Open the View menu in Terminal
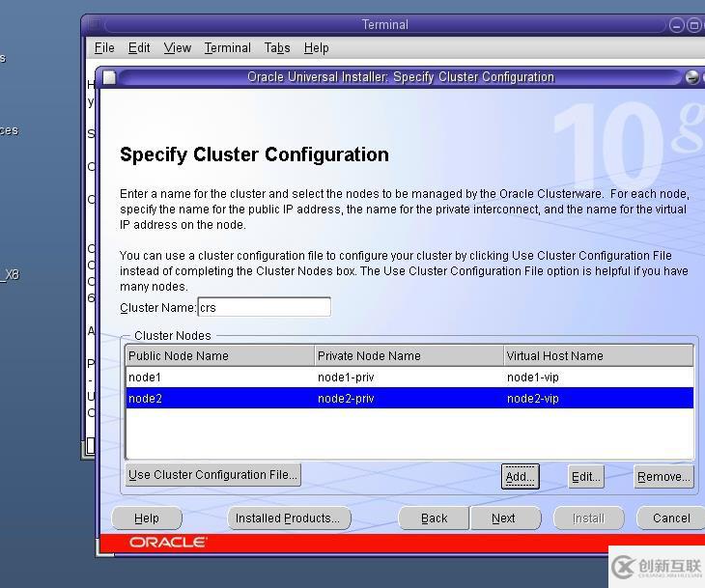Screen dimensions: 705x588 177,47
